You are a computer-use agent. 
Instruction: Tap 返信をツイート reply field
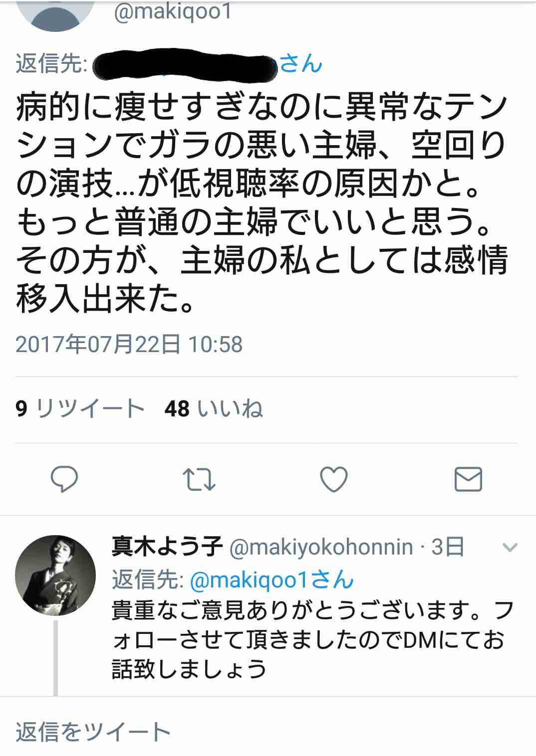pos(268,732)
